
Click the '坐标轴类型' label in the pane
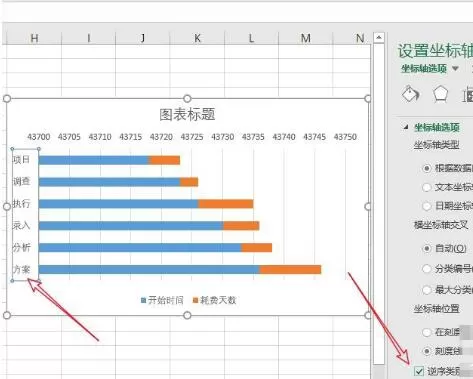[437, 145]
